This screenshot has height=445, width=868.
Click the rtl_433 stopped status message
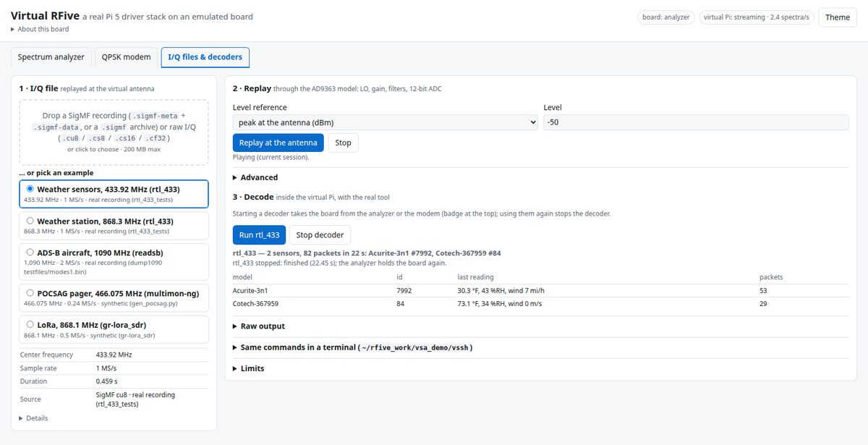[x=339, y=263]
